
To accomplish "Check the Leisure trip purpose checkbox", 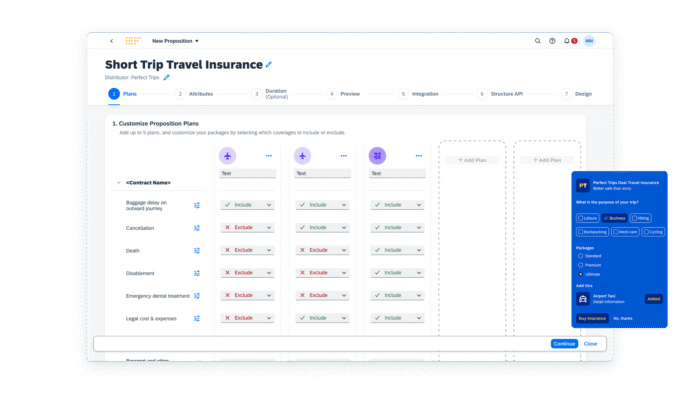I will click(588, 218).
